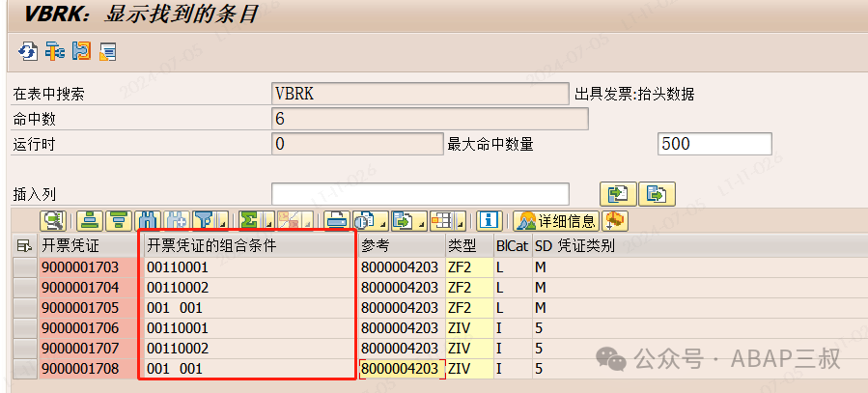Click BlCat cell 'L' in row 9000001703

click(x=513, y=267)
